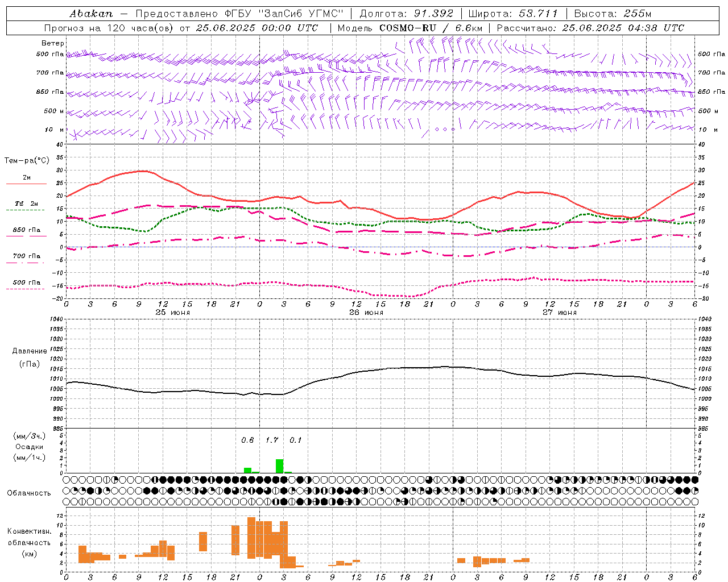Viewport: 728px width, 582px height.
Task: Click the 700 гПа temperature legend entry
Action: click(27, 256)
